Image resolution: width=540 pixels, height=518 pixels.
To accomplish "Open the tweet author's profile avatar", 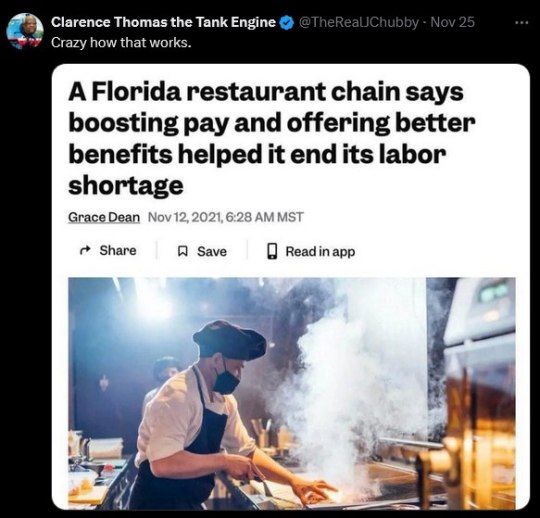I will coord(25,31).
